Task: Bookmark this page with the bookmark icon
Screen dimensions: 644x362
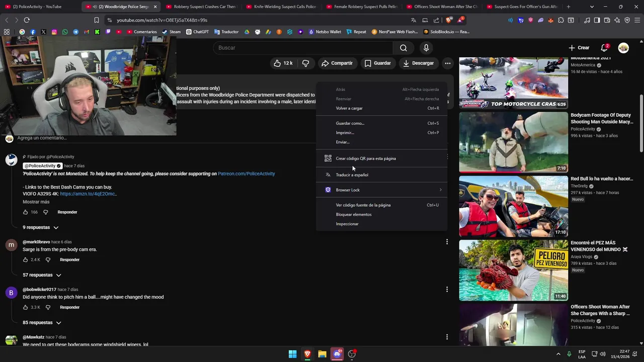Action: click(x=97, y=20)
